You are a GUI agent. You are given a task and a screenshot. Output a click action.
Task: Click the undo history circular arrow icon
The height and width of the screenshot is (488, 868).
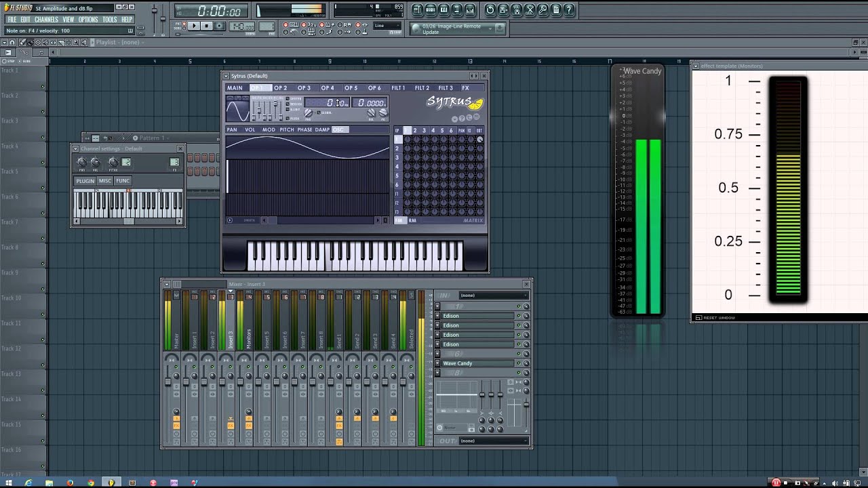pyautogui.click(x=490, y=10)
